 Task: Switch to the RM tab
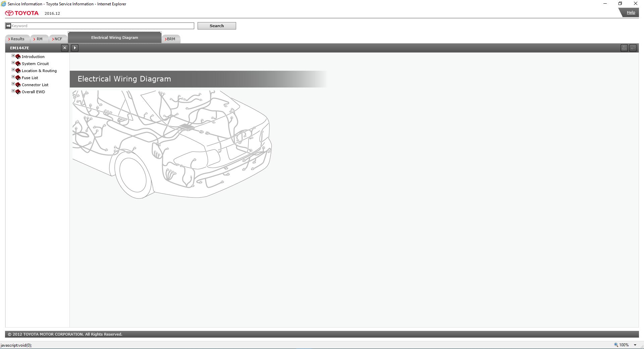click(x=39, y=39)
